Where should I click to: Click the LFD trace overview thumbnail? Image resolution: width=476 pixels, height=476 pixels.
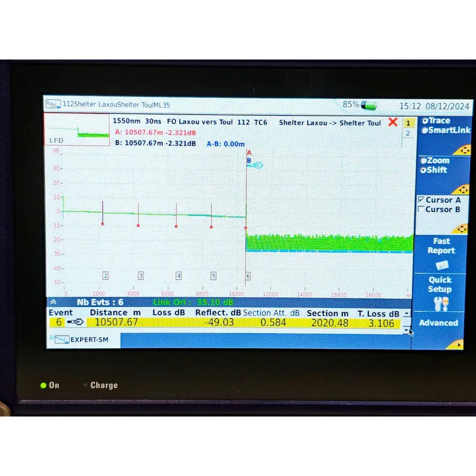pos(77,129)
